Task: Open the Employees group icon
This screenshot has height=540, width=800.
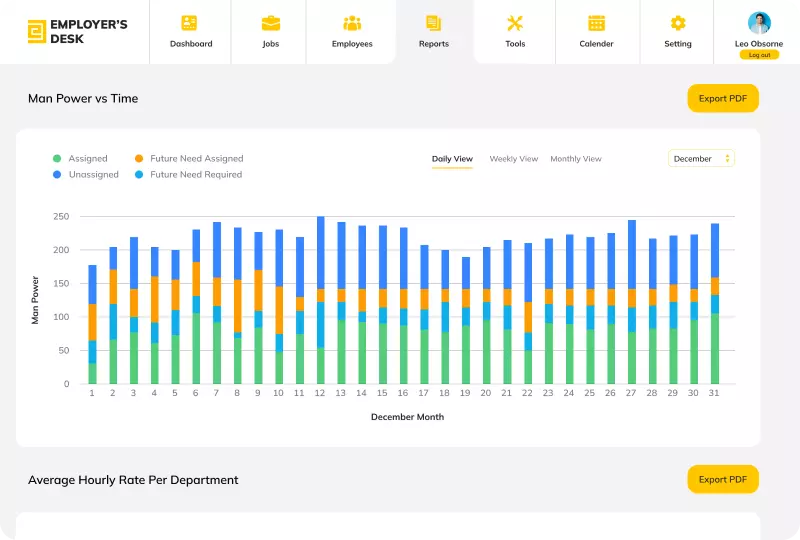Action: [352, 23]
